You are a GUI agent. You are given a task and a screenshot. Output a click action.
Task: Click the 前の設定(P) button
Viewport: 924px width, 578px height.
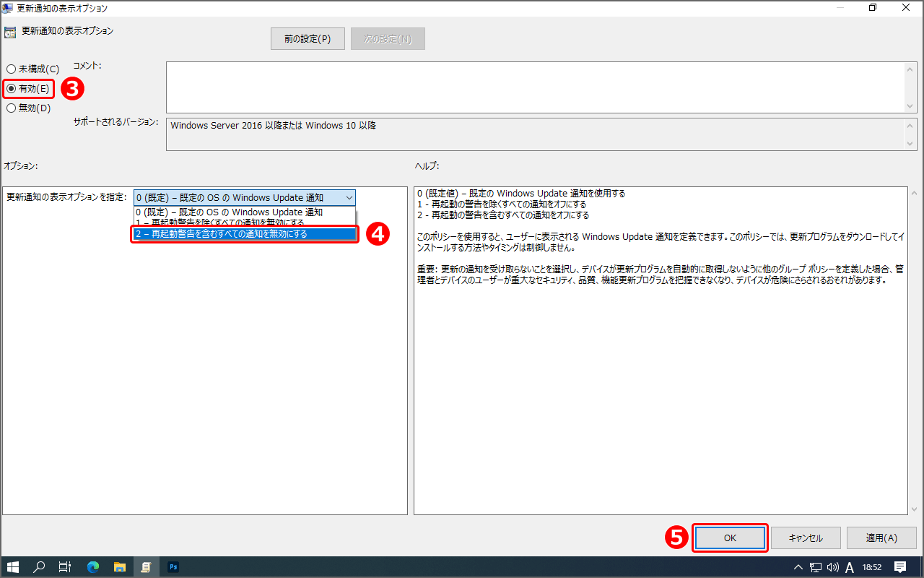point(308,39)
